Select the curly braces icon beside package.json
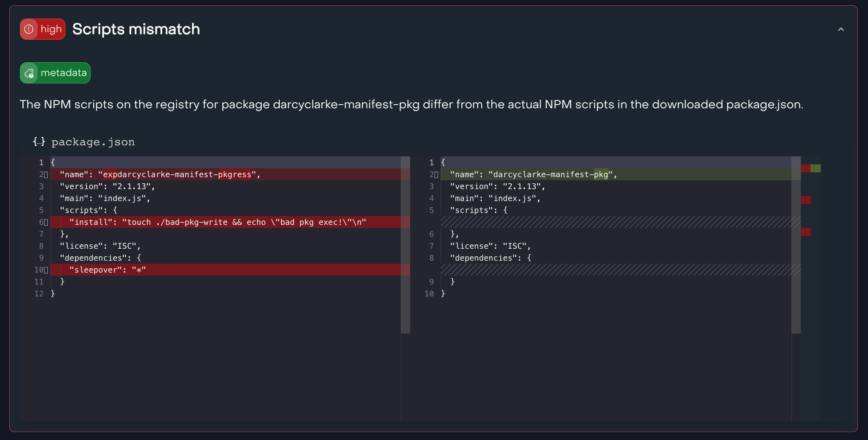This screenshot has width=868, height=440. tap(39, 141)
